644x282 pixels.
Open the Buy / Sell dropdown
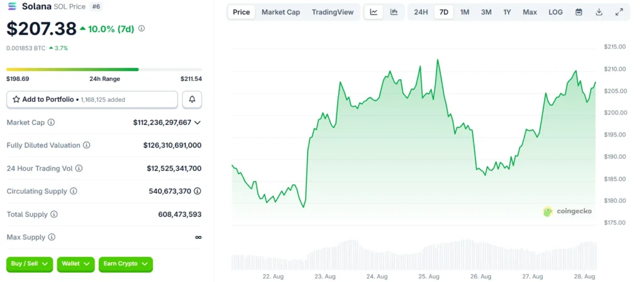[29, 264]
